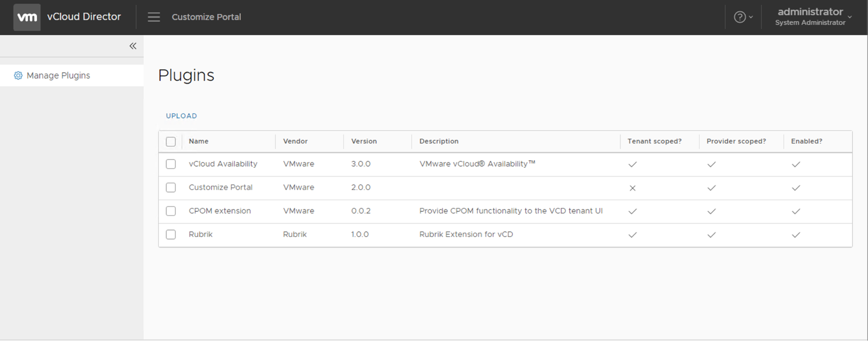Sort by the Vendor column header
Image resolution: width=868 pixels, height=341 pixels.
pos(295,141)
